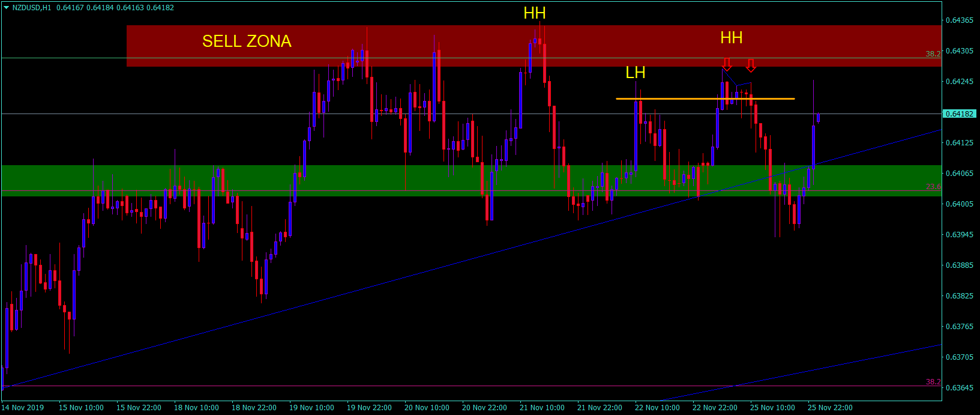The width and height of the screenshot is (980, 415).
Task: Click the 38.2 Fibonacci label near 0.64305
Action: (933, 54)
